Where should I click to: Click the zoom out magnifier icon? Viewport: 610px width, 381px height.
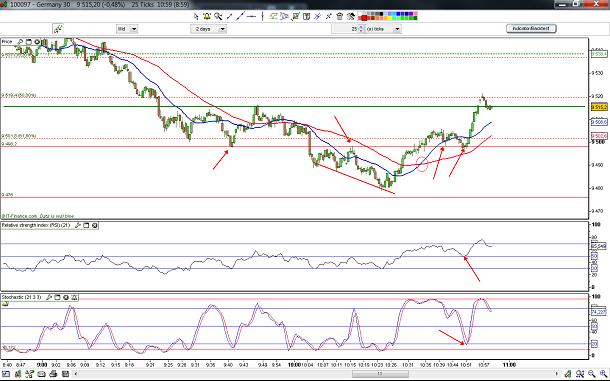592,374
